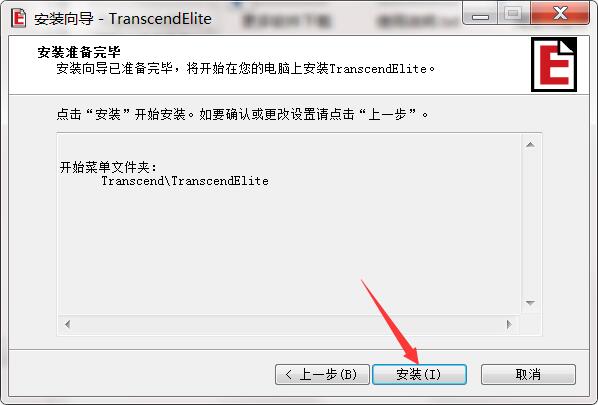Screen dimensions: 598x405
Task: Click the TranscendElite title bar icon
Action: (18, 18)
